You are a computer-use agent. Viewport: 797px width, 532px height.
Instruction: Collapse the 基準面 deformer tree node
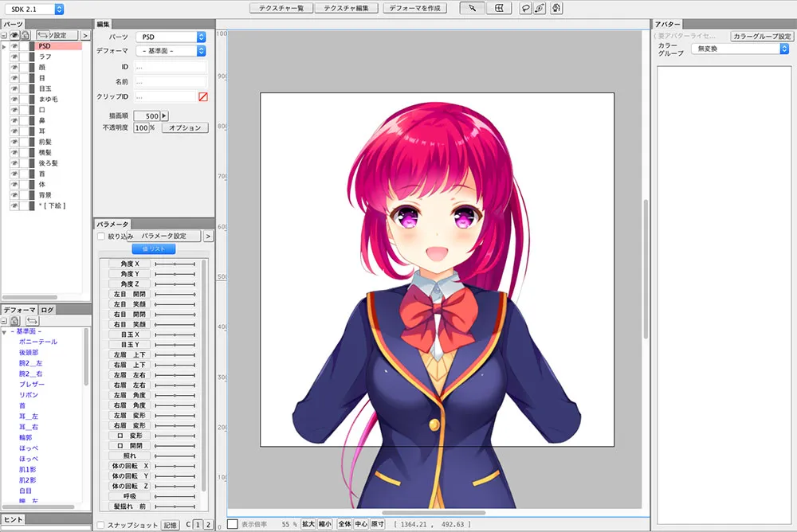click(4, 332)
